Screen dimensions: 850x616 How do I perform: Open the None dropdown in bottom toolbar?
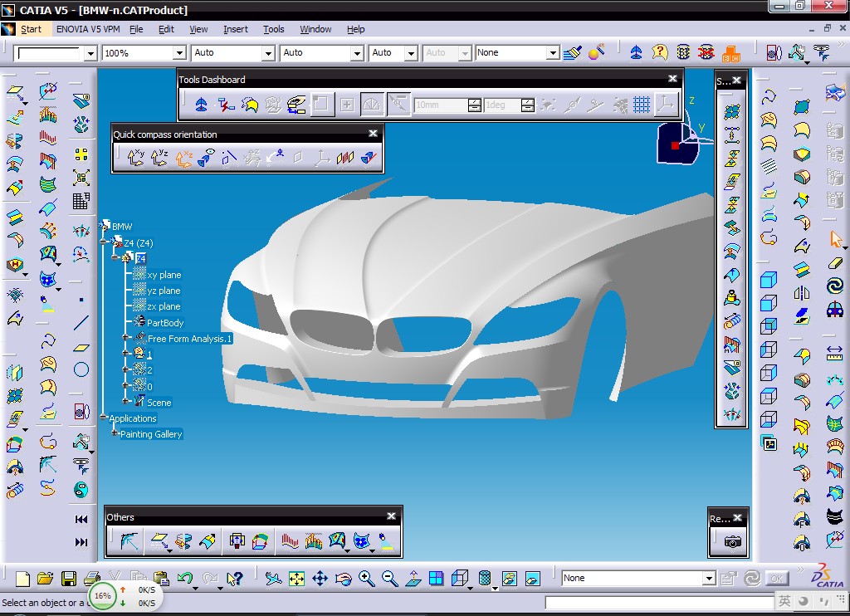tap(709, 579)
